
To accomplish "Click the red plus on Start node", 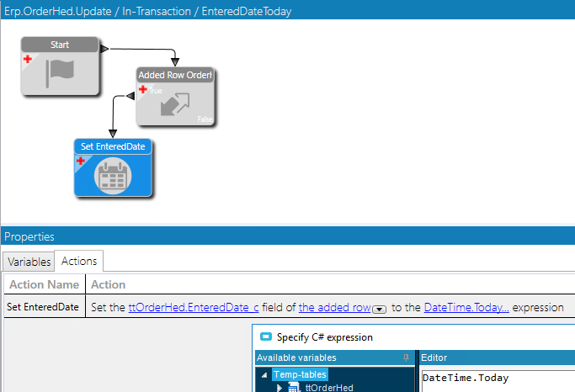I will (x=28, y=59).
